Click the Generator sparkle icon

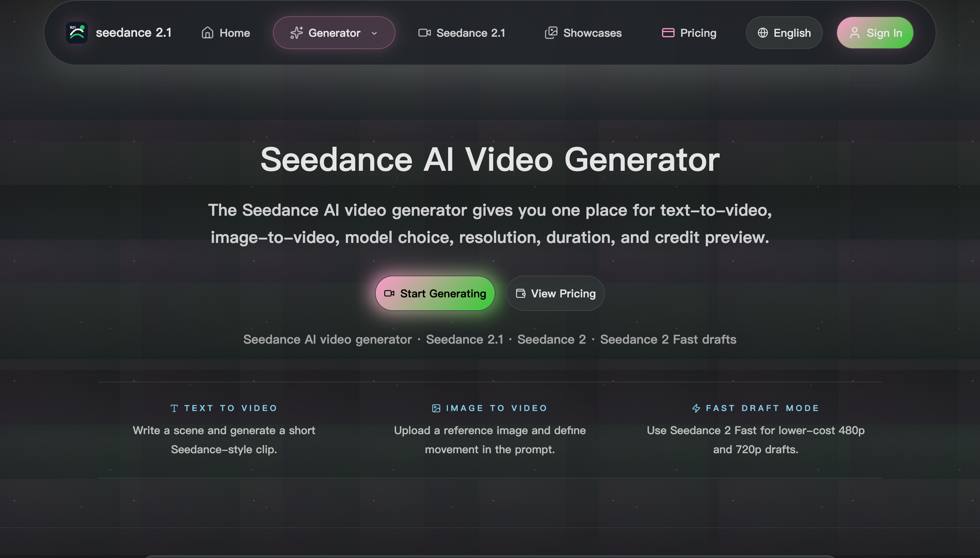click(296, 33)
